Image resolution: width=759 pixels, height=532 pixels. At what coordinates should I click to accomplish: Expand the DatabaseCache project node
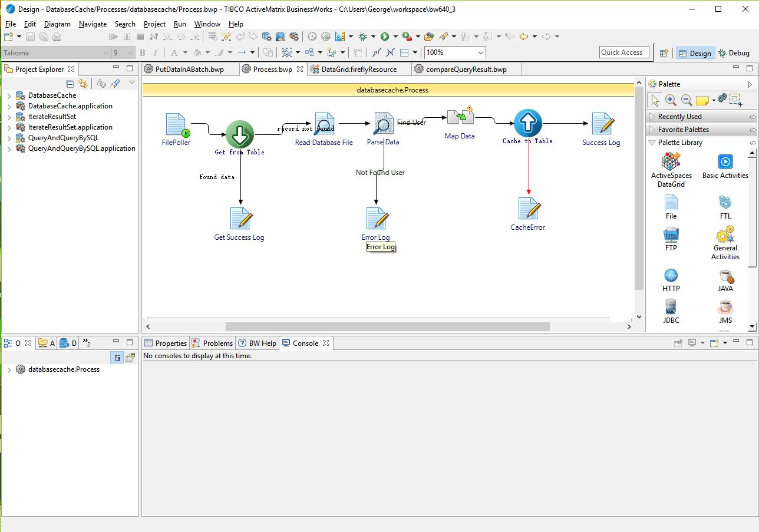[9, 95]
